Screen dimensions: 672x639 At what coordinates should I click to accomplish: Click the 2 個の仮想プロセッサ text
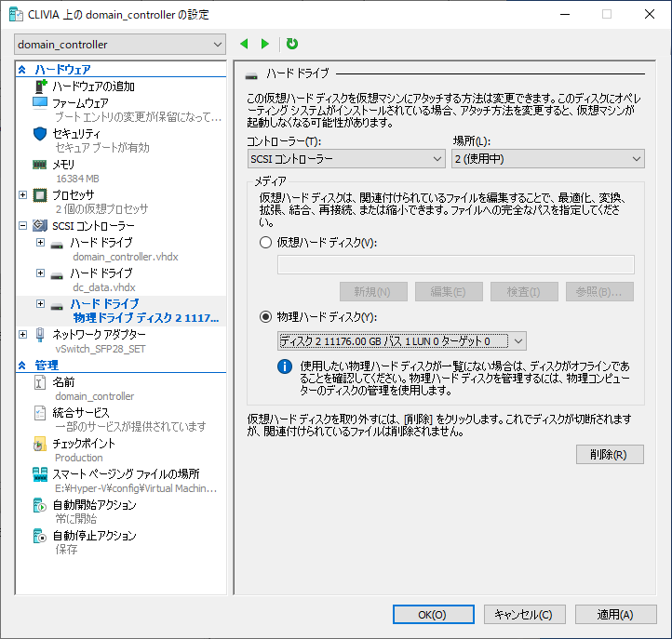click(x=101, y=209)
